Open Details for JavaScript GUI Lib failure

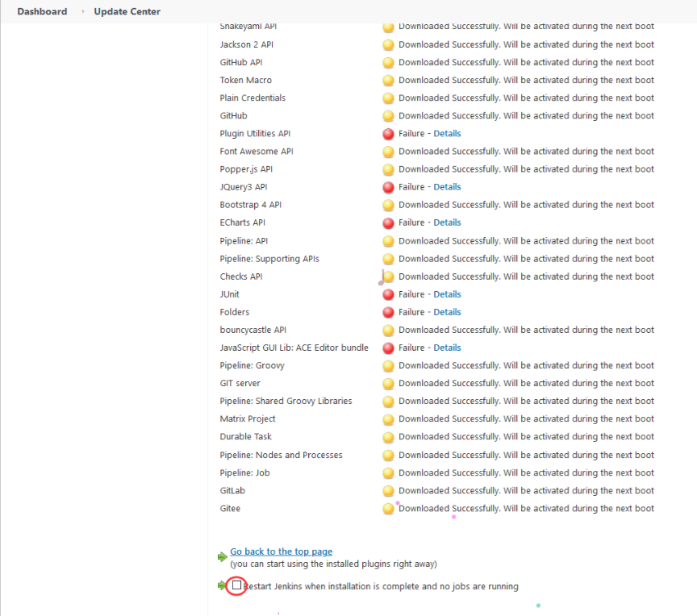pyautogui.click(x=447, y=348)
